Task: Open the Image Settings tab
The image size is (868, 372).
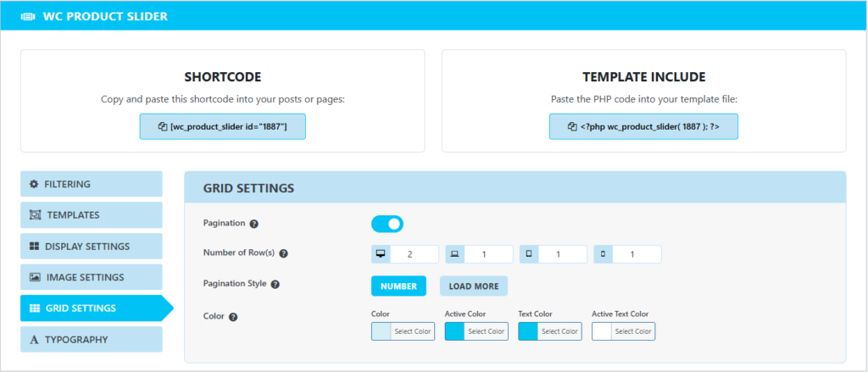Action: [92, 277]
